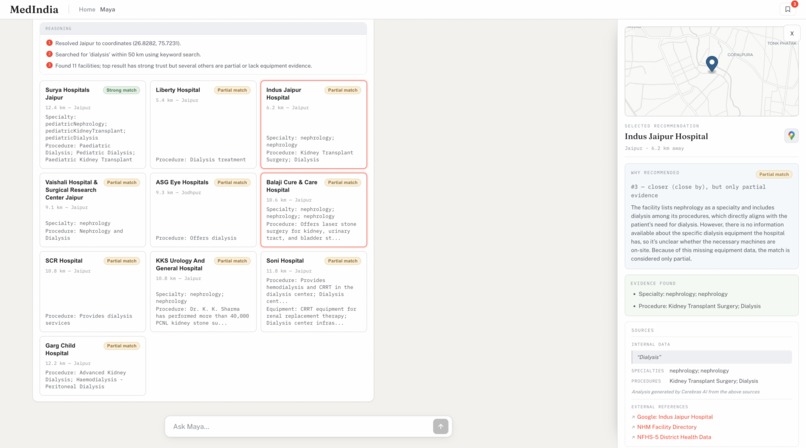This screenshot has height=448, width=806.
Task: Open Indus Jaipur Hospital in Google Maps icon
Action: (791, 136)
